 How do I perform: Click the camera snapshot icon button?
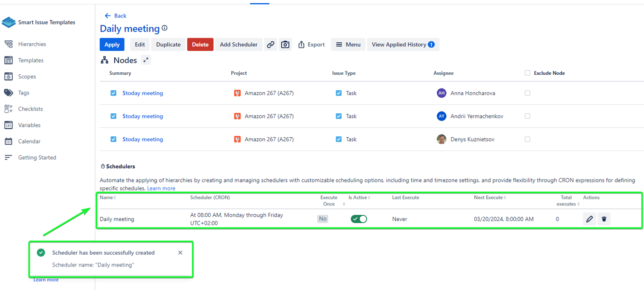285,45
